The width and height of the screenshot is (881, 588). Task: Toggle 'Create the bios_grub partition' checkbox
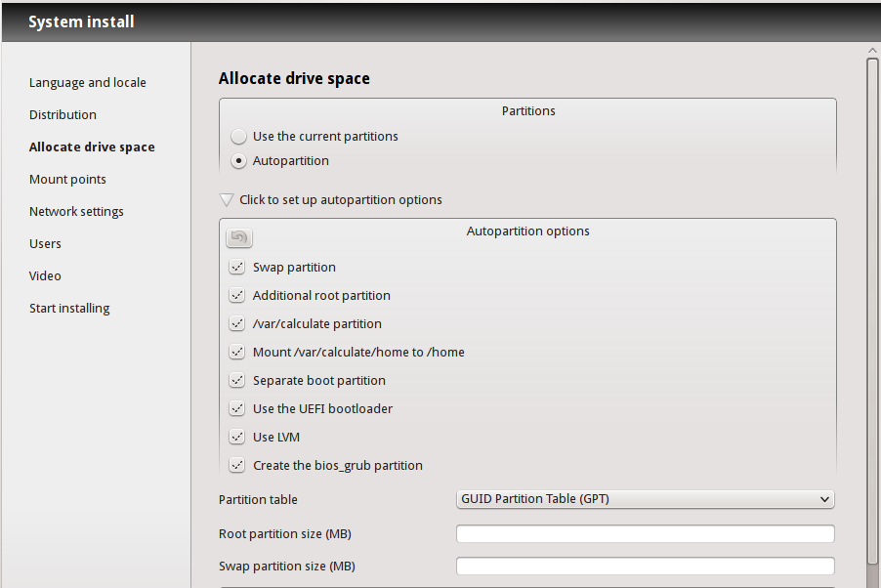(237, 466)
